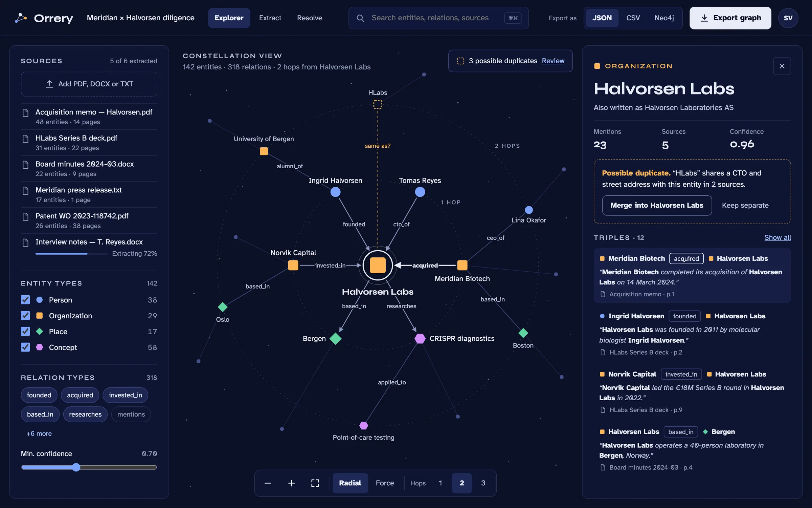Screen dimensions: 812x508
Task: Select the University of Bergen node
Action: click(264, 151)
